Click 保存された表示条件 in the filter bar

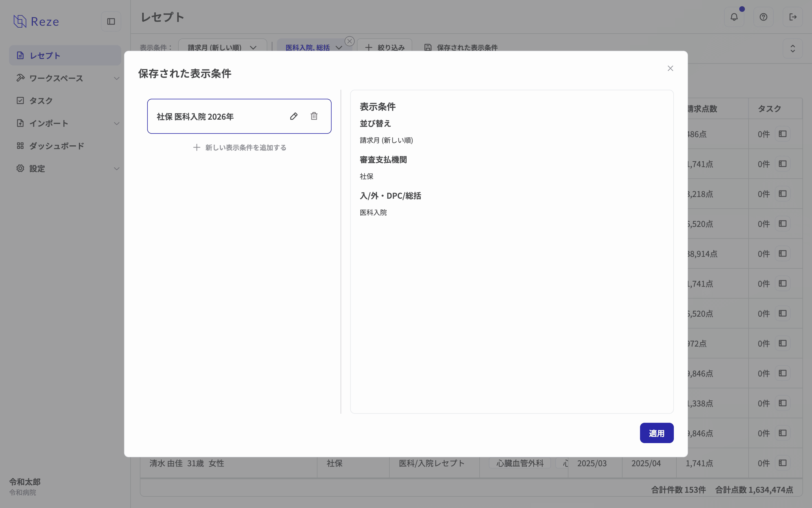[461, 47]
